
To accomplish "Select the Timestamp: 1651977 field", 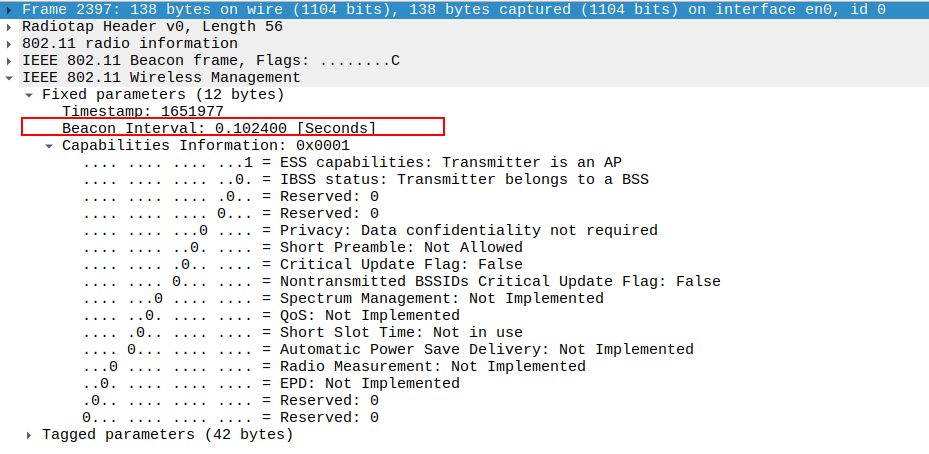I will point(142,111).
